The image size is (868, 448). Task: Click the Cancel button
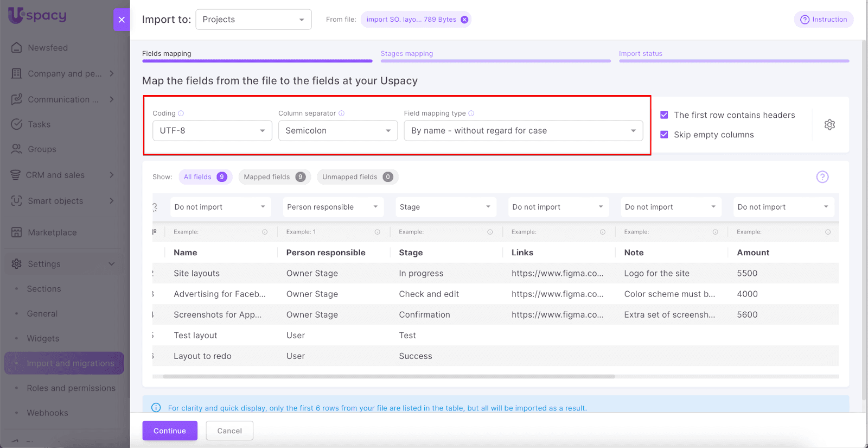click(229, 431)
